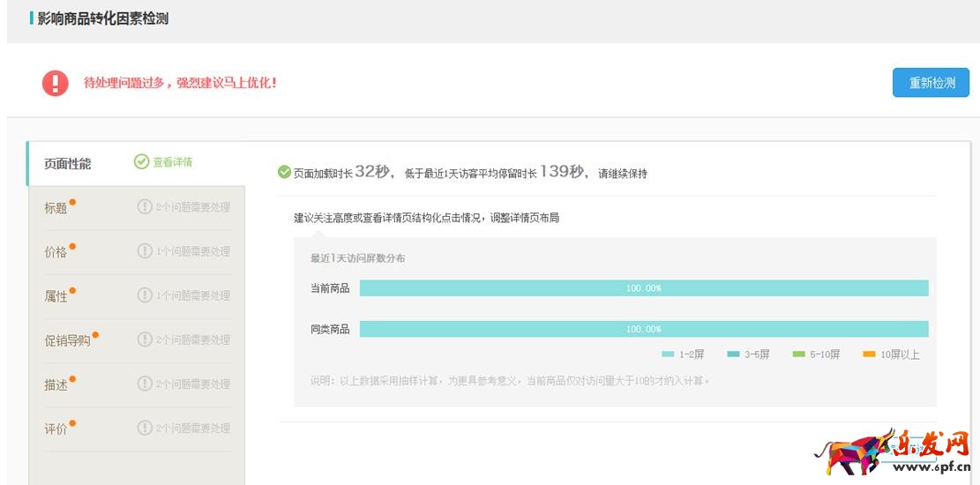Viewport: 980px width, 485px height.
Task: Click the 1-2屏 legend color swatch
Action: (668, 354)
